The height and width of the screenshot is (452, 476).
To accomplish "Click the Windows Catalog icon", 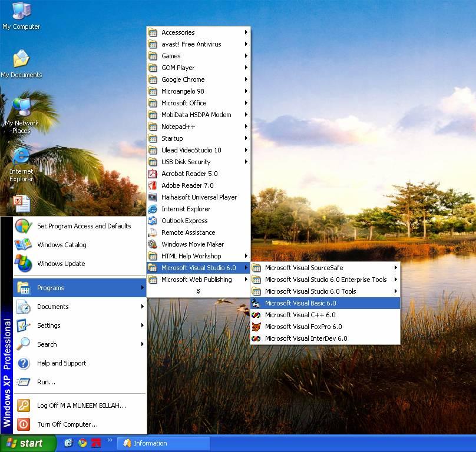I will click(24, 244).
